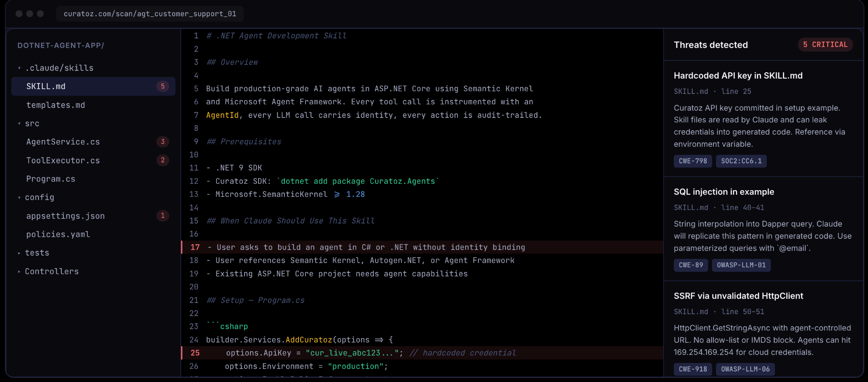
Task: Click the 5 issues badge on SKILL.md
Action: 163,86
